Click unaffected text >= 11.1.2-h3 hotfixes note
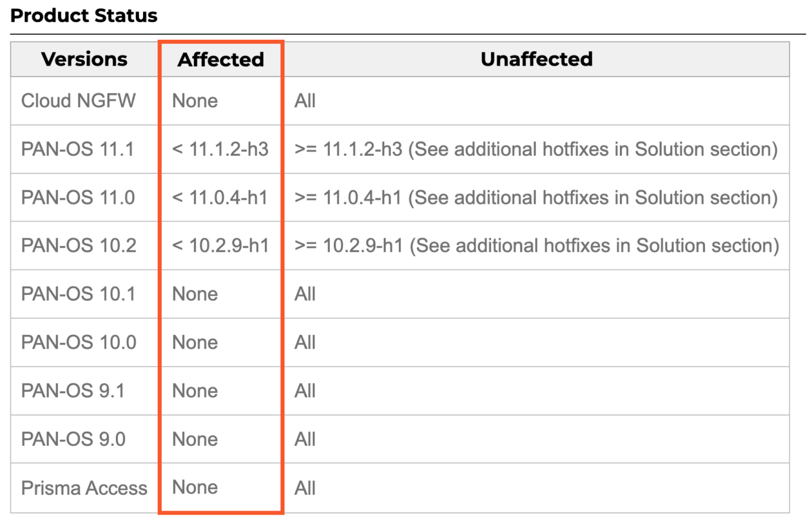The height and width of the screenshot is (520, 812). point(536,149)
